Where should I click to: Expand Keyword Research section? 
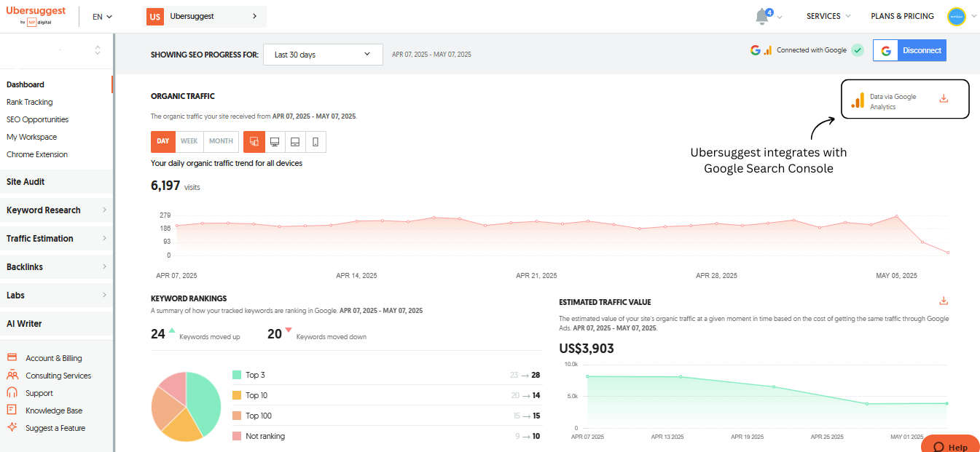click(56, 210)
